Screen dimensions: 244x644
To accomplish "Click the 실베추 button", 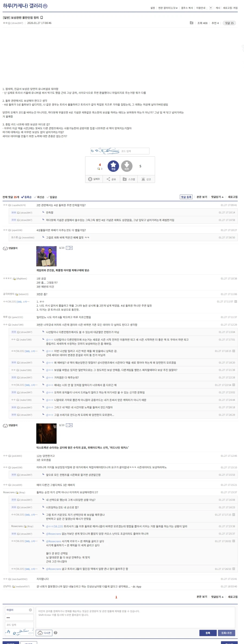I will [94, 179].
